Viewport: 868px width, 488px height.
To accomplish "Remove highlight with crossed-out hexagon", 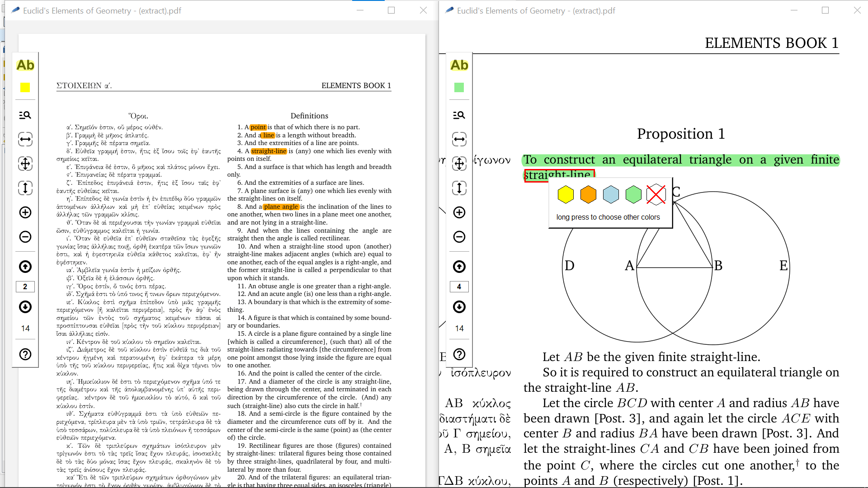I will (x=656, y=195).
